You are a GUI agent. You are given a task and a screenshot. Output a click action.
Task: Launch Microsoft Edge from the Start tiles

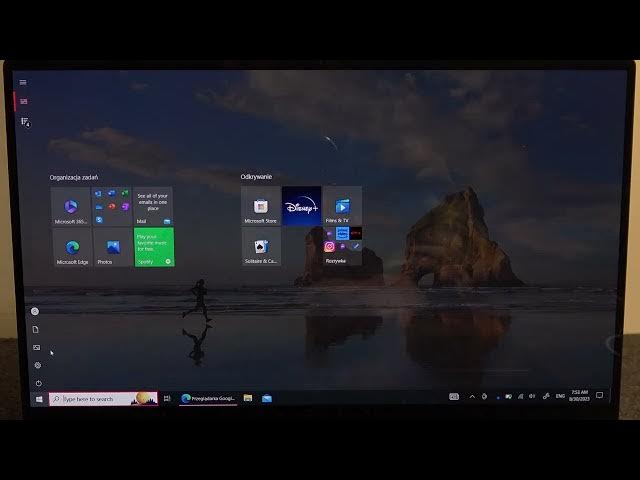click(71, 247)
